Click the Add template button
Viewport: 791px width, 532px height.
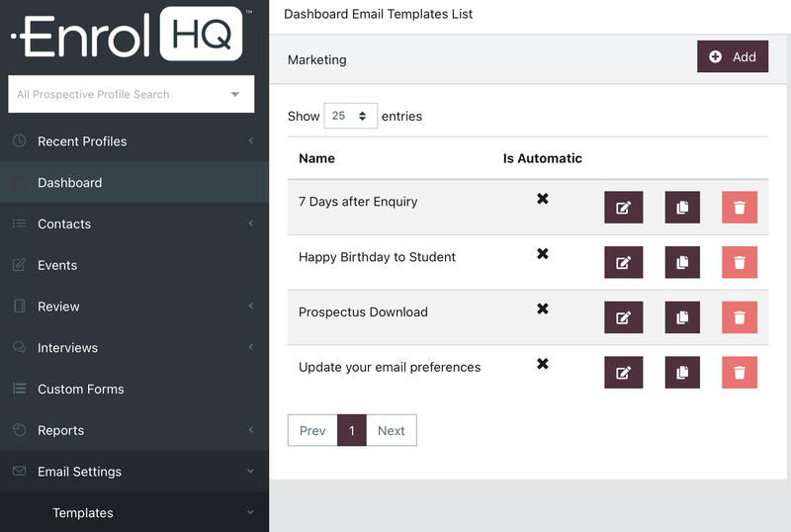(733, 57)
